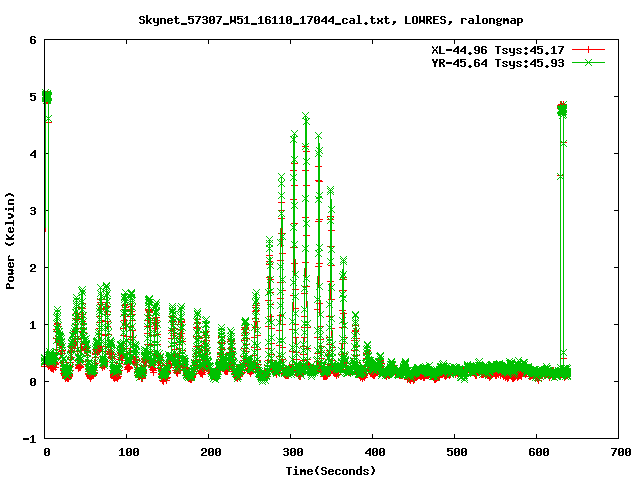
Task: Click the x-axis tick label 500
Action: (457, 452)
